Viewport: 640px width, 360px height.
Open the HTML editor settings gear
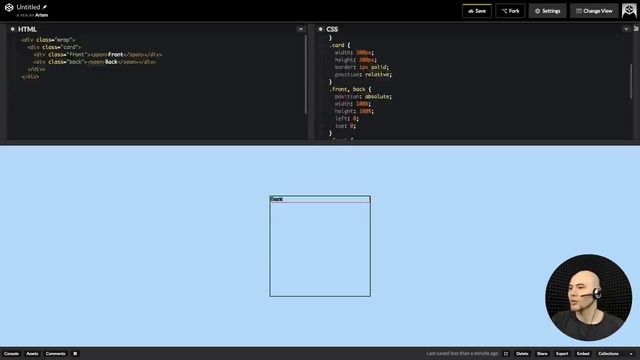pos(12,29)
